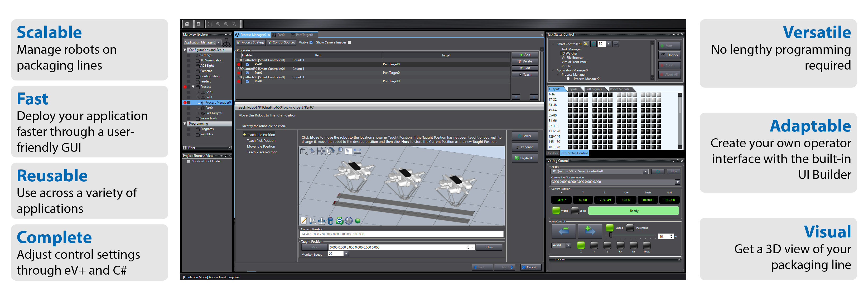Viewport: 868px width, 302px height.
Task: Toggle the Visible checkbox
Action: pos(311,42)
